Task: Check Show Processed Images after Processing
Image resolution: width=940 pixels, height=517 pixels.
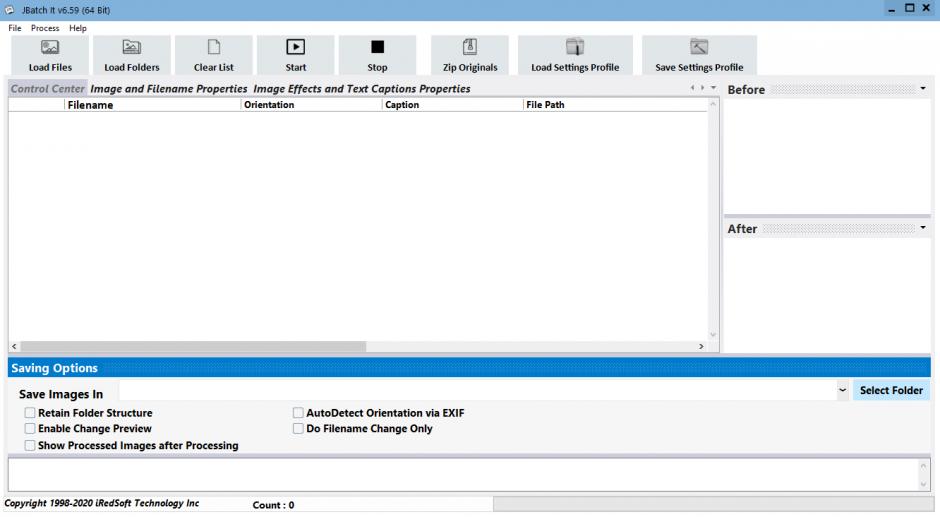Action: coord(30,445)
